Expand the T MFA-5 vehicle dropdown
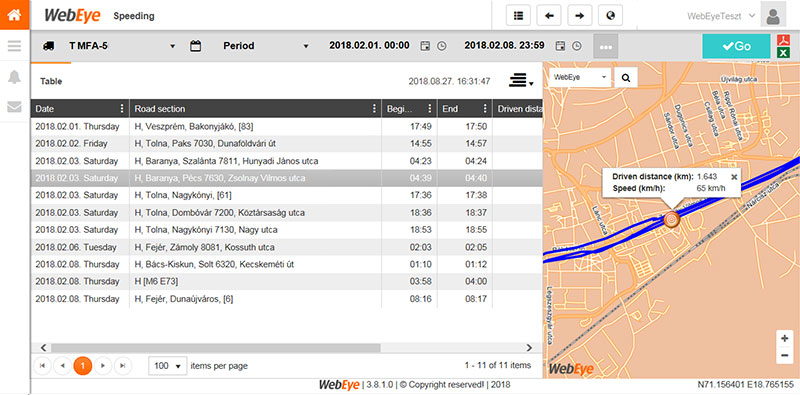 [172, 46]
